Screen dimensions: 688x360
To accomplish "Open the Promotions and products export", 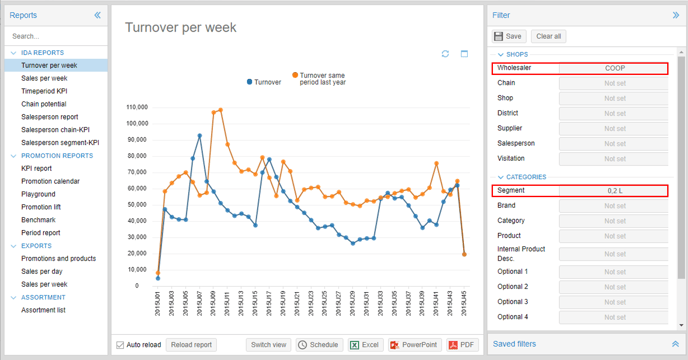I will point(58,259).
